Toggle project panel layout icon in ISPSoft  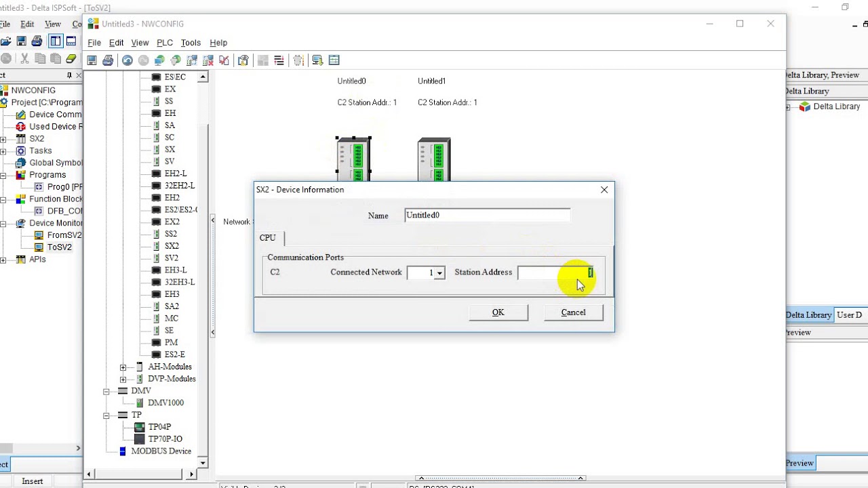point(56,41)
